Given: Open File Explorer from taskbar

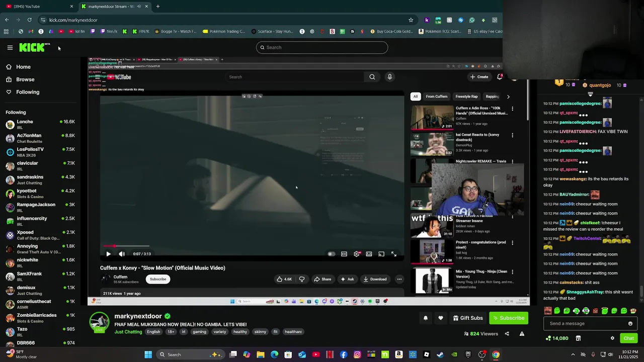Looking at the screenshot, I should [x=261, y=354].
